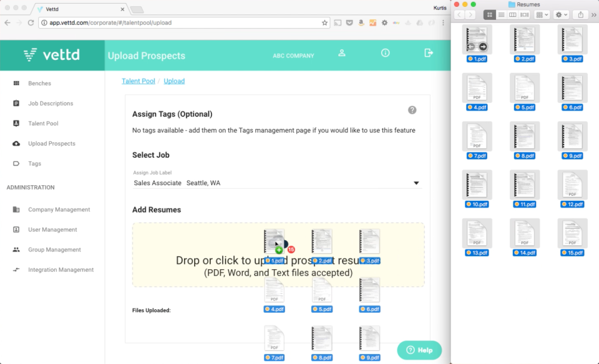Click the browser address bar
This screenshot has width=599, height=364.
point(183,23)
